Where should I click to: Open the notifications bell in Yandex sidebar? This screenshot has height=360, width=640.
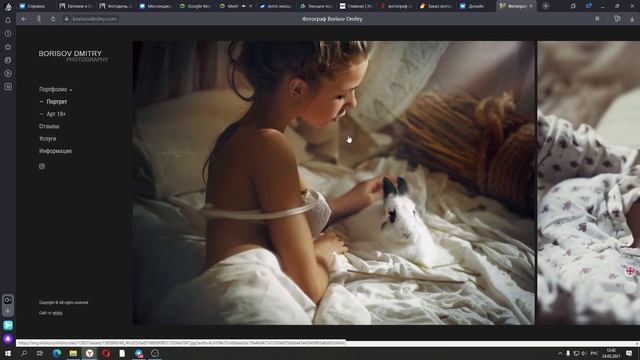[8, 20]
